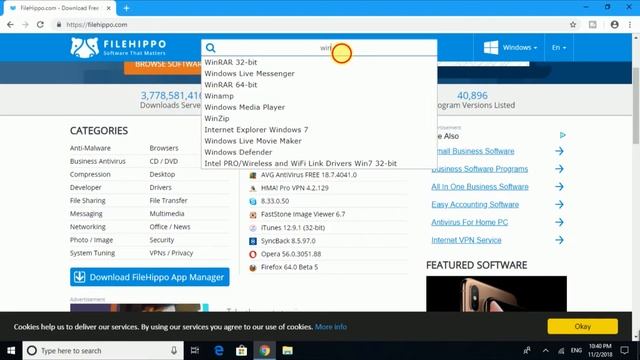This screenshot has height=360, width=640.
Task: Open Microsoft Store from taskbar
Action: (x=241, y=351)
